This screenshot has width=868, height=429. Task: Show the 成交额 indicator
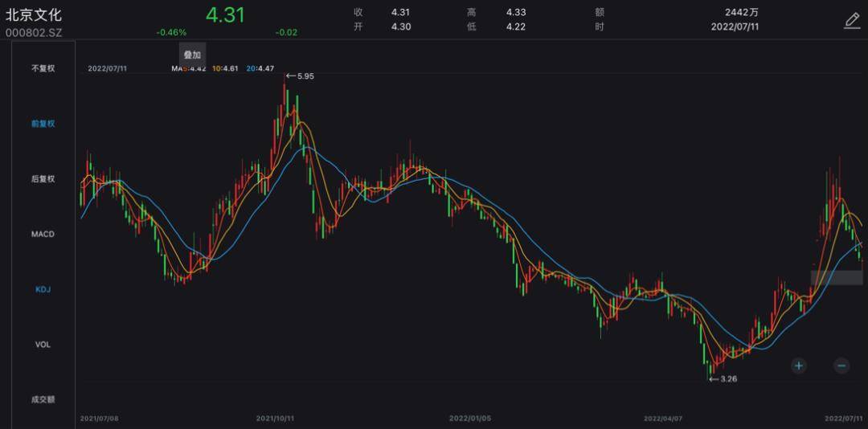(x=43, y=399)
